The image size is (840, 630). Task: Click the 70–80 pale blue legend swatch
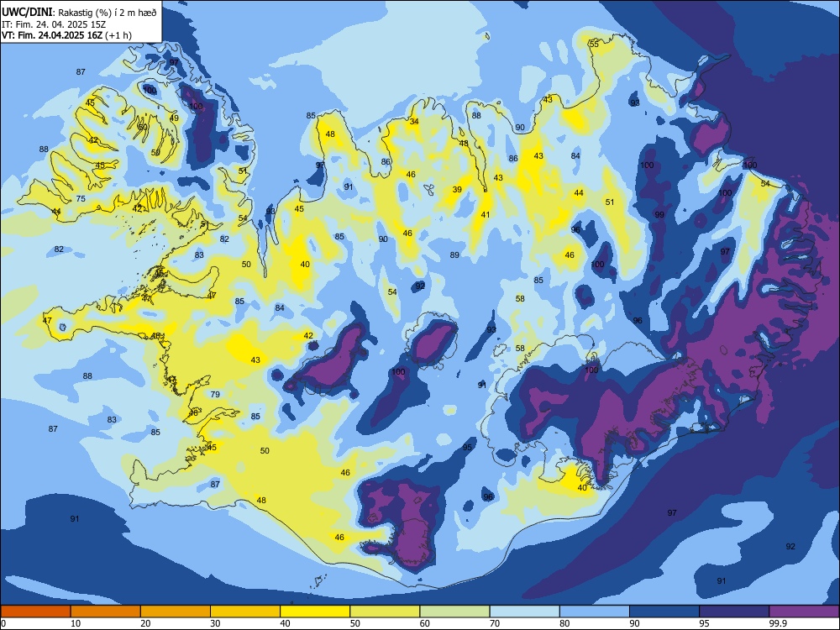pos(524,612)
